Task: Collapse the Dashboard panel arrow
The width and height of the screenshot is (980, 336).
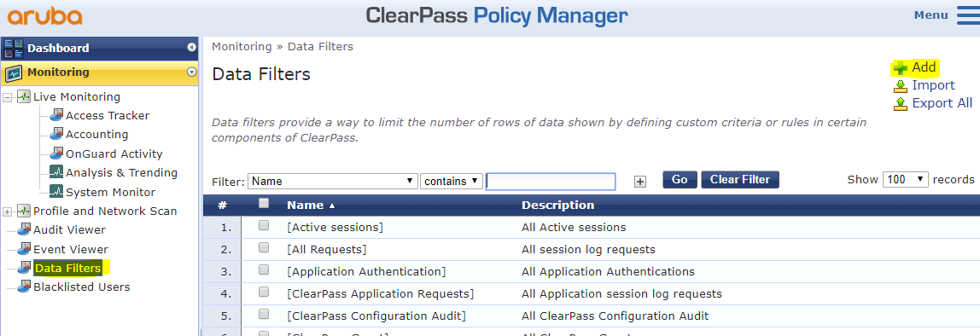Action: tap(192, 48)
